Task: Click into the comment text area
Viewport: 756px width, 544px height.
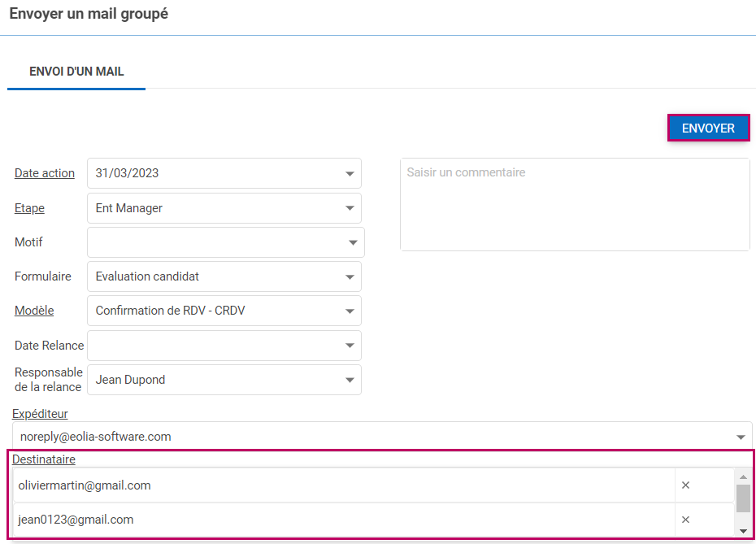Action: coord(574,204)
